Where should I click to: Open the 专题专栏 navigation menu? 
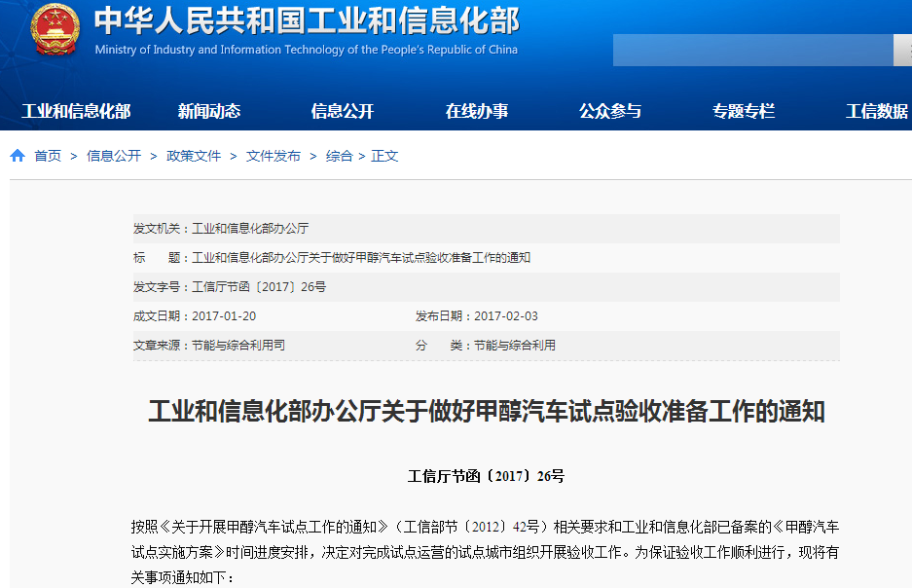coord(745,111)
